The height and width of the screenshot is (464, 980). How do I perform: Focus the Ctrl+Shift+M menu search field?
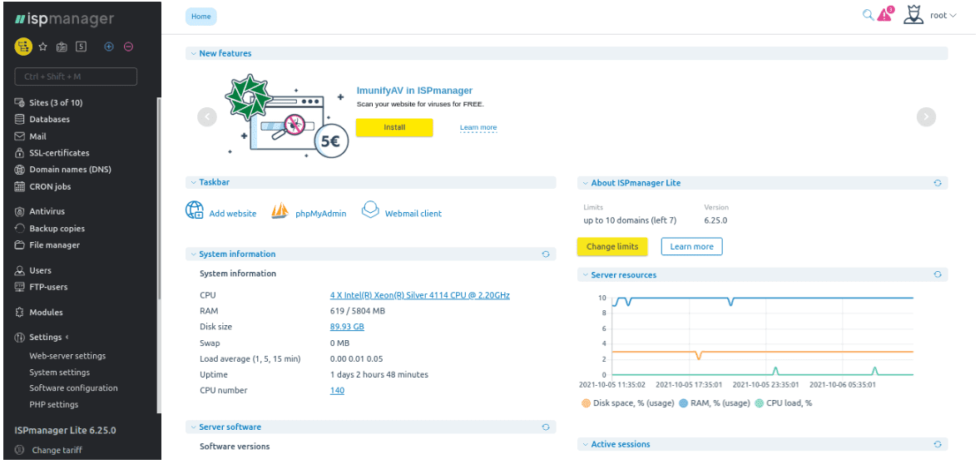[76, 77]
